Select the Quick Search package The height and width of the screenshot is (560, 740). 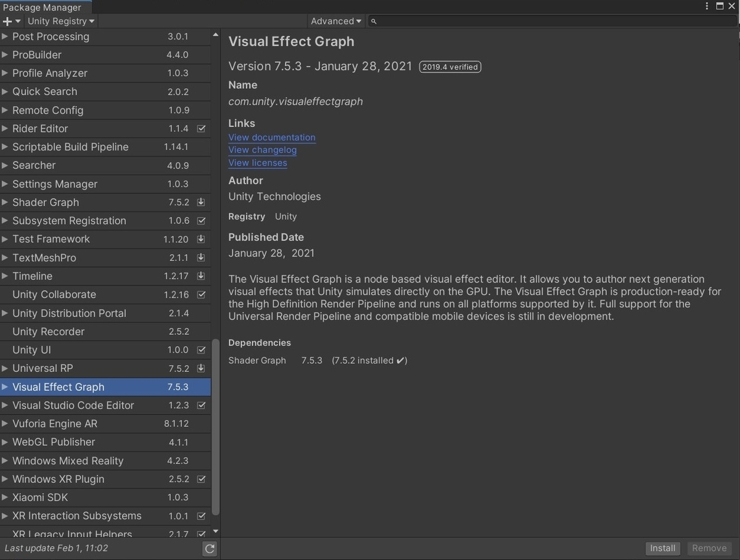tap(105, 91)
